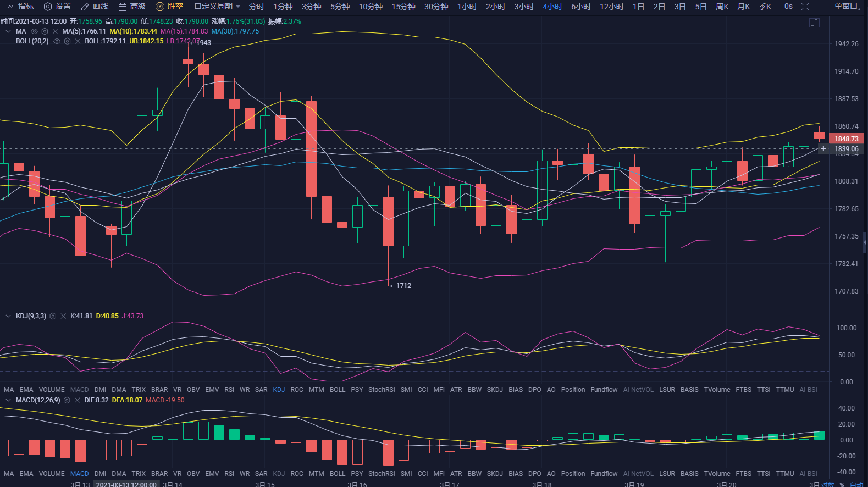This screenshot has width=868, height=487.
Task: Click the plus icon on the price axis
Action: pyautogui.click(x=823, y=149)
